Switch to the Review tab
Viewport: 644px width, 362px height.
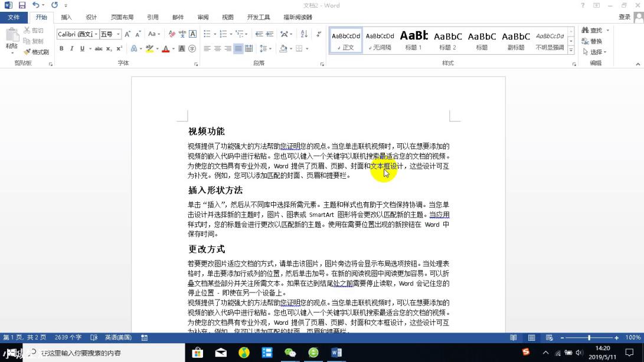203,17
